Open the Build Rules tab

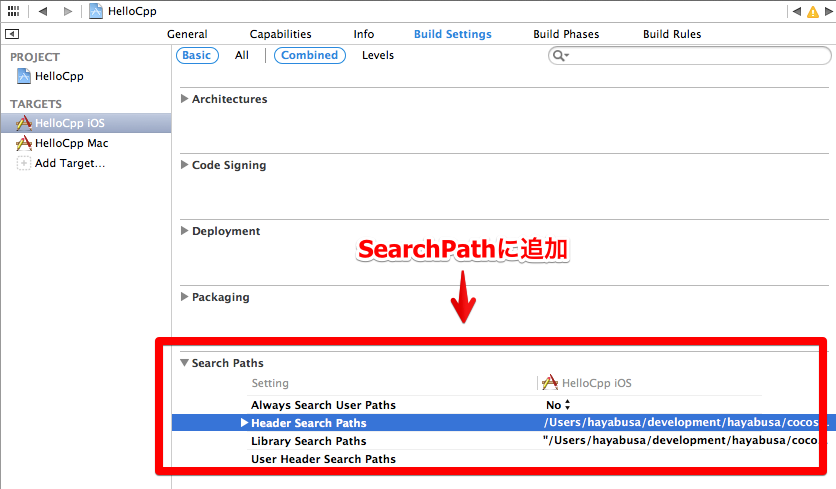coord(672,34)
